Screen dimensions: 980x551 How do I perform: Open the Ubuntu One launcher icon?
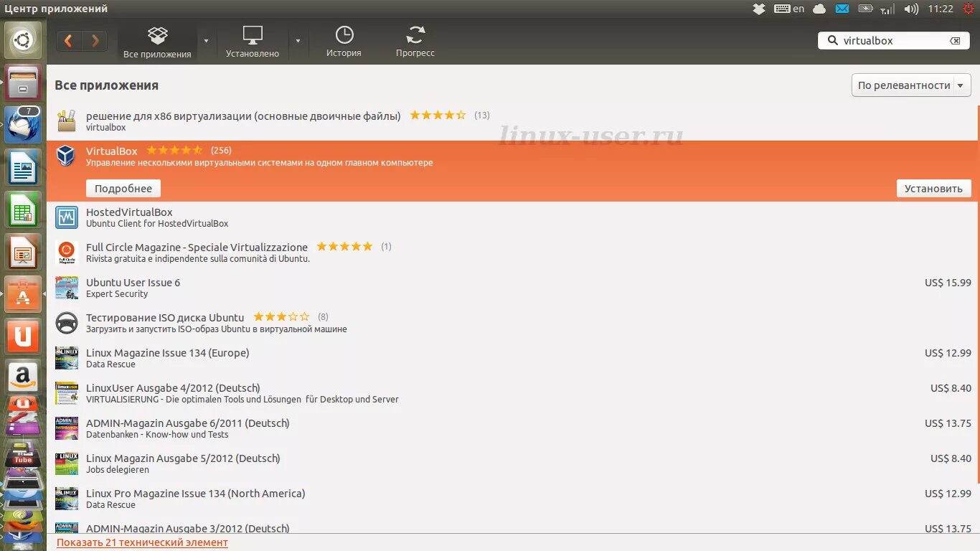23,336
